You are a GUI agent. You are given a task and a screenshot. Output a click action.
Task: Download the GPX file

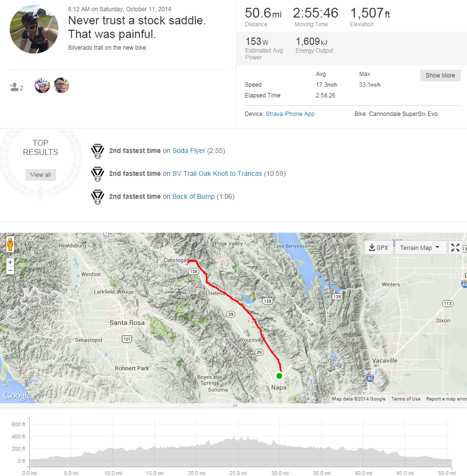378,248
